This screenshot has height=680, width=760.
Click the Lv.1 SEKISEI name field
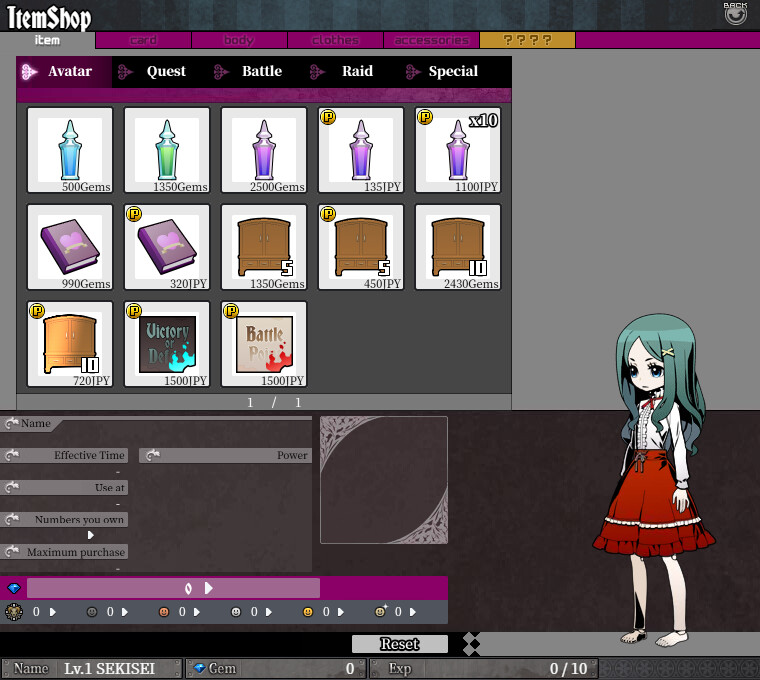(x=92, y=669)
